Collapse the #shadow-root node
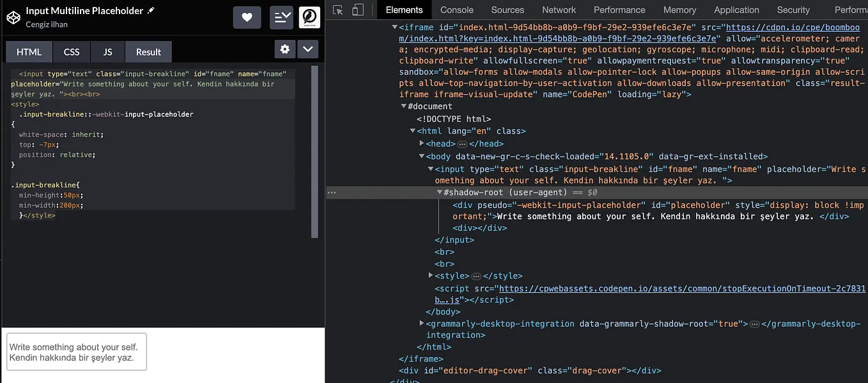Image resolution: width=868 pixels, height=383 pixels. [439, 192]
